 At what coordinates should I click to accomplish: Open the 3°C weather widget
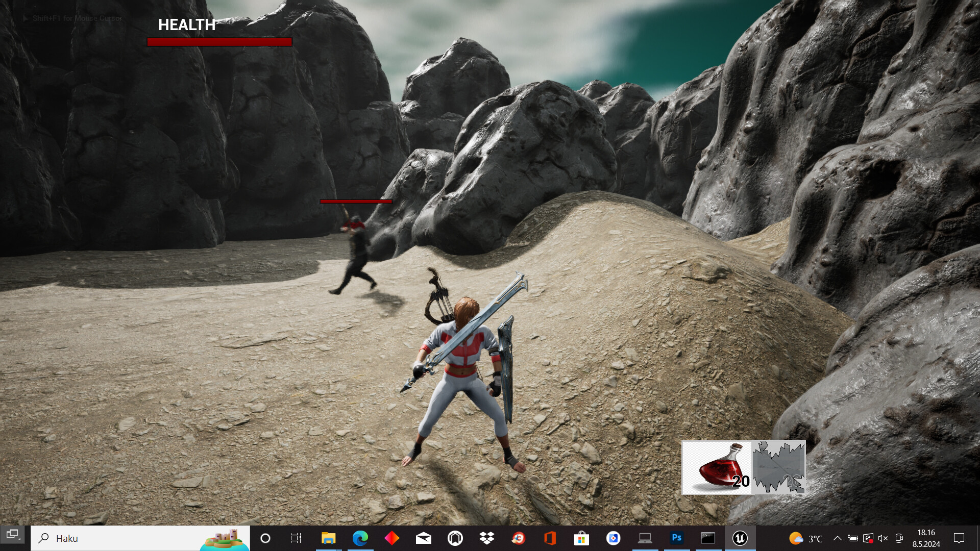pos(806,538)
